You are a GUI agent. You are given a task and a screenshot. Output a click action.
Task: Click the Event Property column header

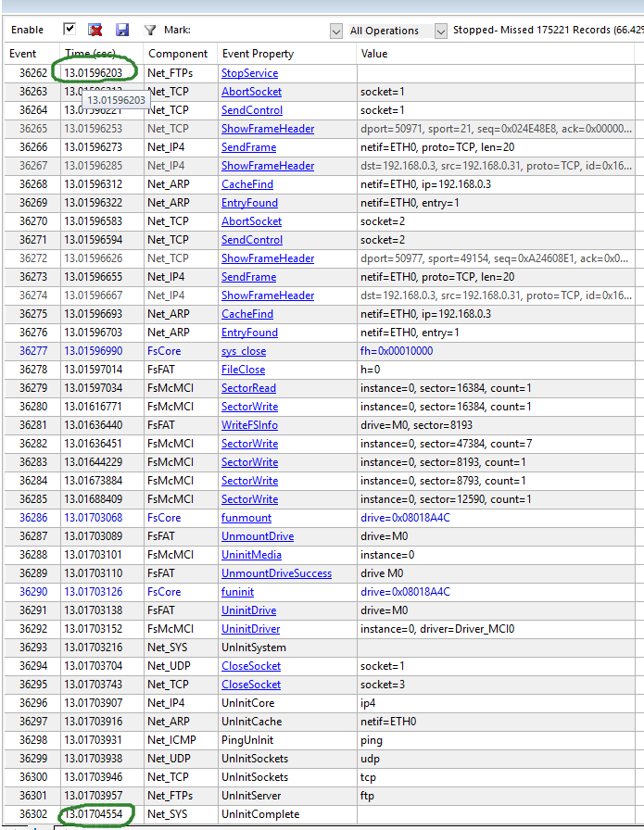click(258, 54)
